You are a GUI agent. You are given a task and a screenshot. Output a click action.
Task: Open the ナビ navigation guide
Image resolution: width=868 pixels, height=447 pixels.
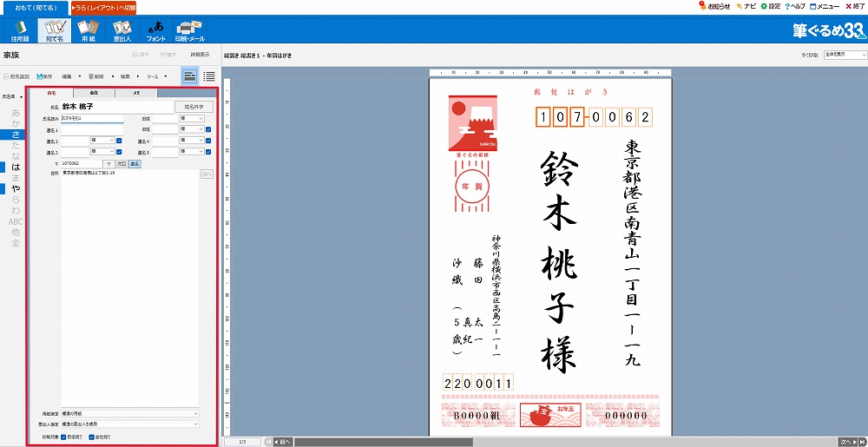746,6
